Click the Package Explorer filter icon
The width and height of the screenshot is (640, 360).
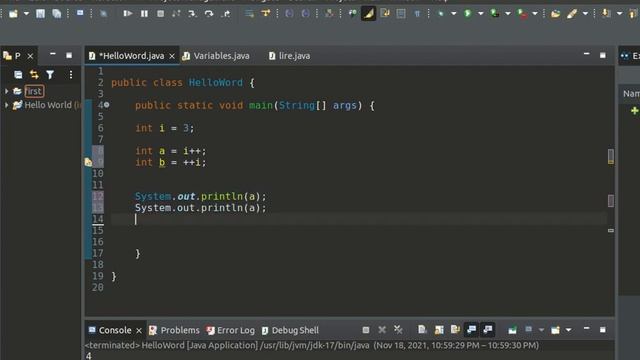pyautogui.click(x=50, y=75)
